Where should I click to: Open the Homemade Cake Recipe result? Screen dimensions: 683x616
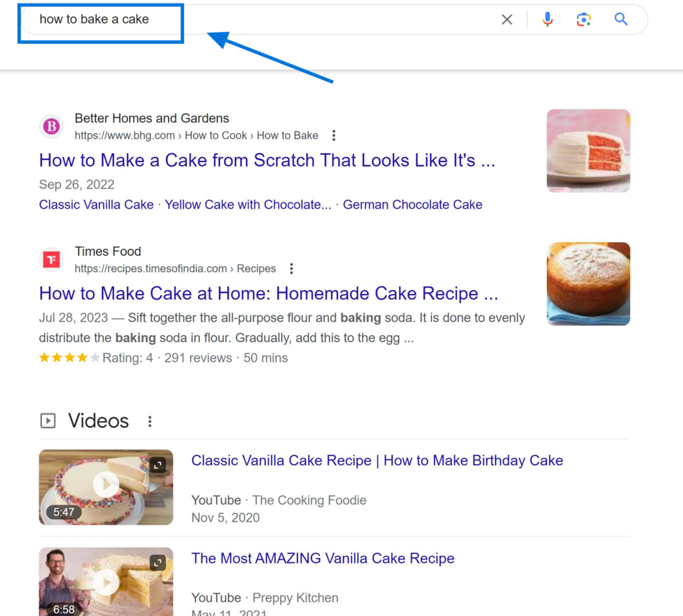pos(268,293)
